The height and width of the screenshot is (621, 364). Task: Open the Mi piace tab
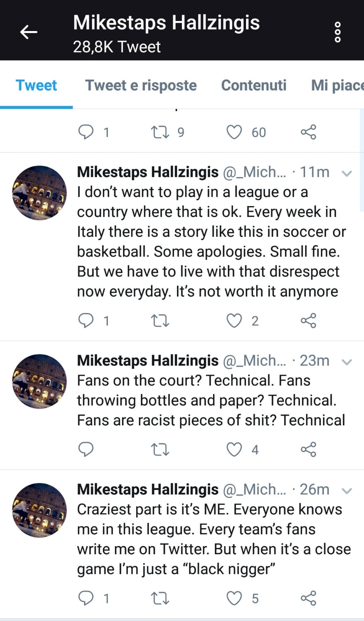point(337,85)
